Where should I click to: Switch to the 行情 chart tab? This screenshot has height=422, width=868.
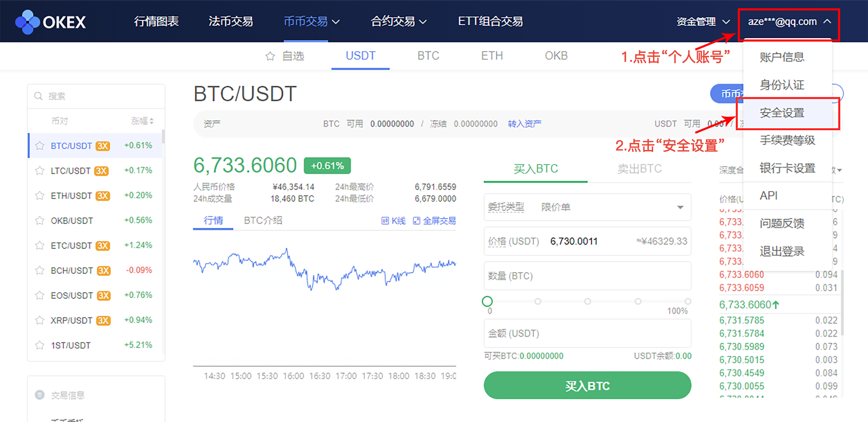[x=213, y=220]
